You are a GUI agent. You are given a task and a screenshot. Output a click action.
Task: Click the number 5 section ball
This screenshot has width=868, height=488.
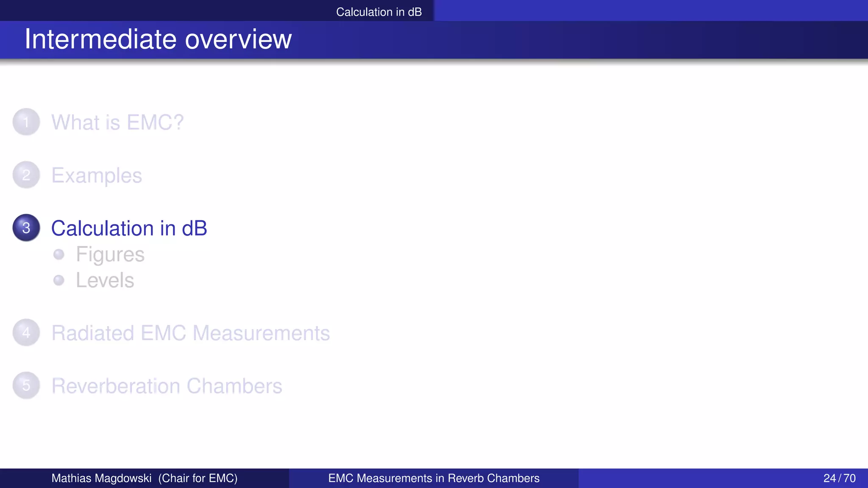click(x=26, y=385)
